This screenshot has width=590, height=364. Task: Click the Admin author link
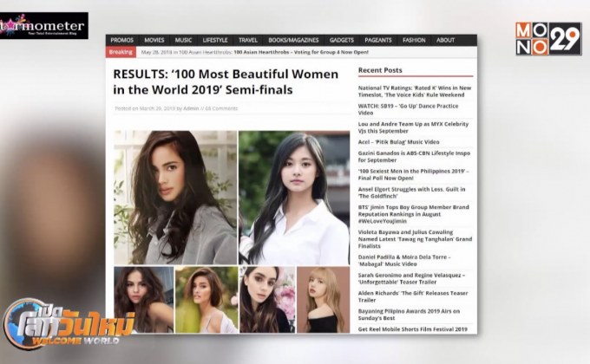[191, 108]
